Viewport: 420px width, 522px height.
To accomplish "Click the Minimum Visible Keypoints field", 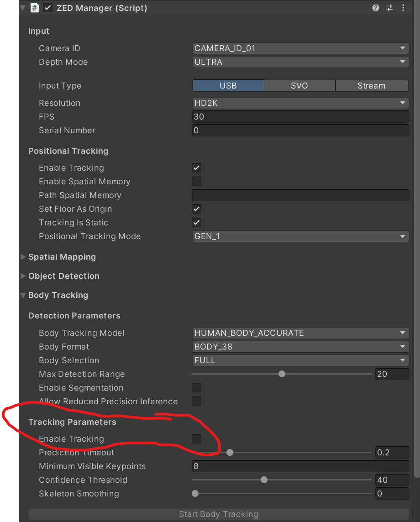I will 300,466.
